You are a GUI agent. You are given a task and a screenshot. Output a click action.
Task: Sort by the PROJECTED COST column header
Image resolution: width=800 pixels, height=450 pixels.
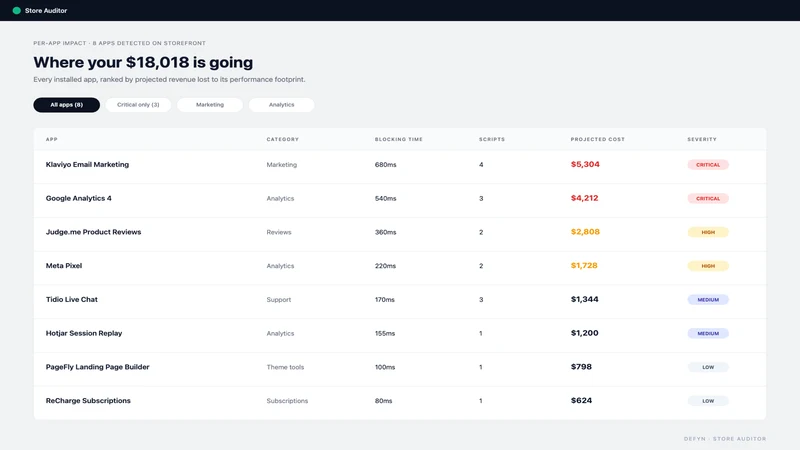(x=597, y=139)
